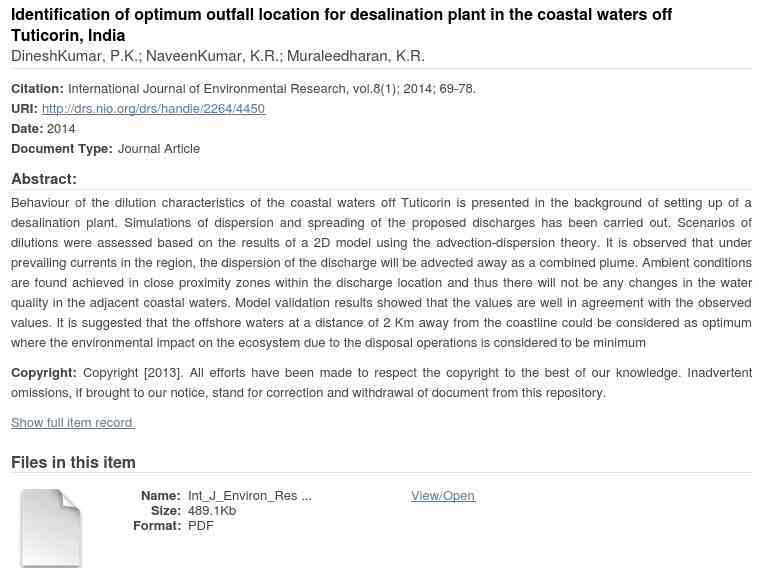Viewport: 759px width, 578px height.
Task: Click the International Journal citation text
Action: (271, 89)
